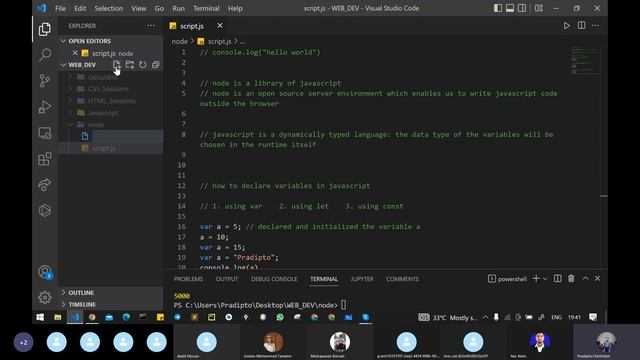Open the Run menu
Screen dimensions: 640x360
(178, 8)
